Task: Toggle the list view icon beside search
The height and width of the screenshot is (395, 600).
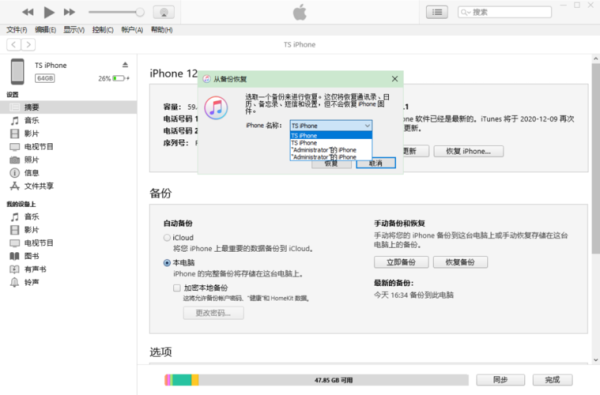Action: [x=437, y=12]
